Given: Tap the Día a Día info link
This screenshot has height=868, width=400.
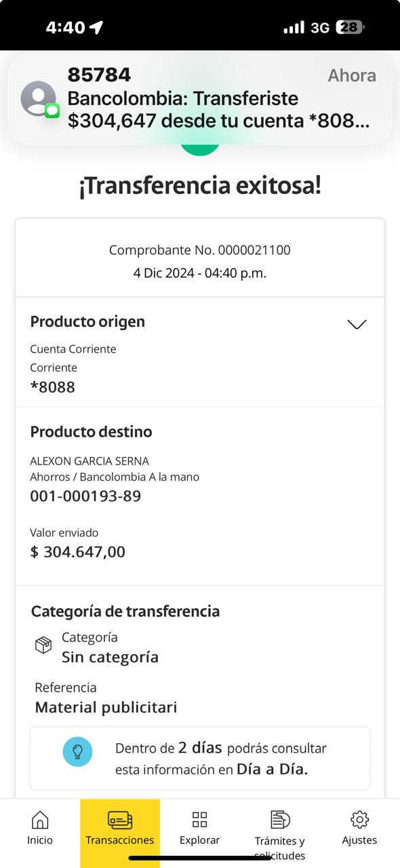Looking at the screenshot, I should 272,770.
